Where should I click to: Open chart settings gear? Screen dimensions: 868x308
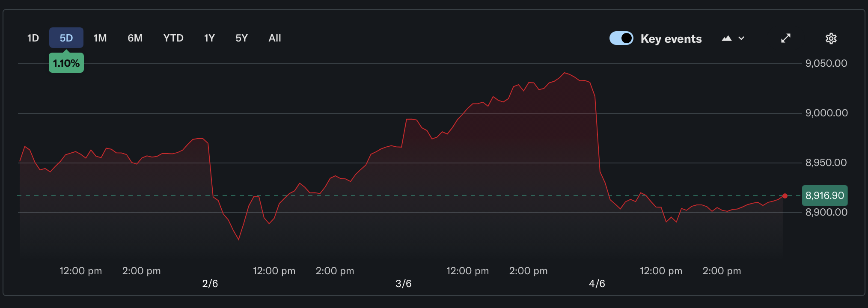coord(831,38)
